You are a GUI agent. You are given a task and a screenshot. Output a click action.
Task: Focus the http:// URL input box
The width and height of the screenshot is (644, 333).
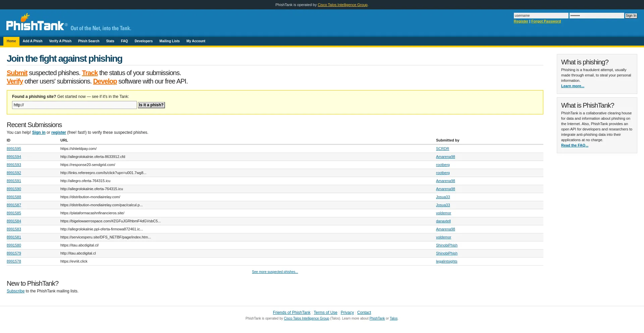[x=74, y=105]
